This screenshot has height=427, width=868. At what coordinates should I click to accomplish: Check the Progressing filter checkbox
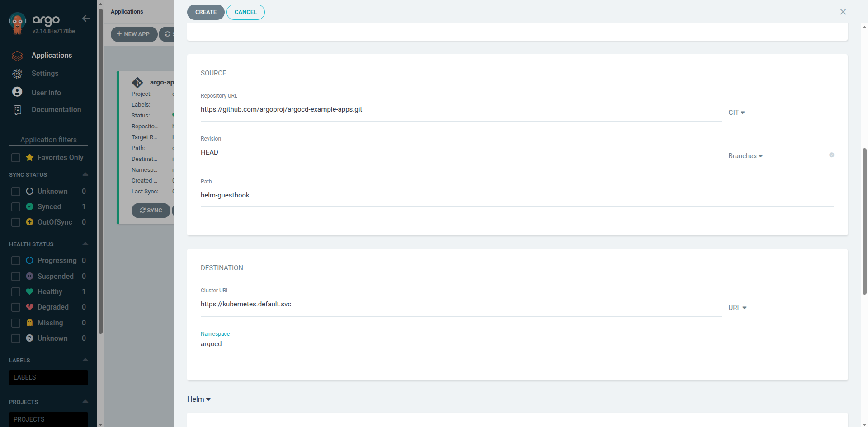point(16,261)
